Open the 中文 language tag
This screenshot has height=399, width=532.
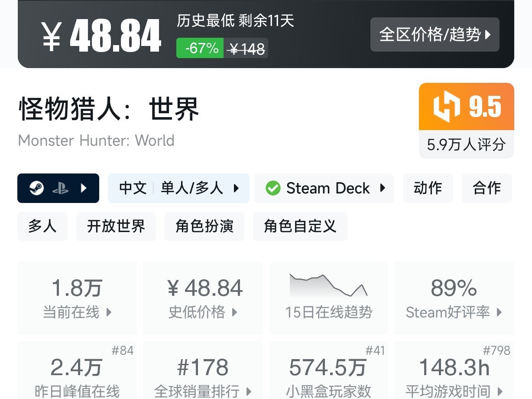pyautogui.click(x=133, y=188)
